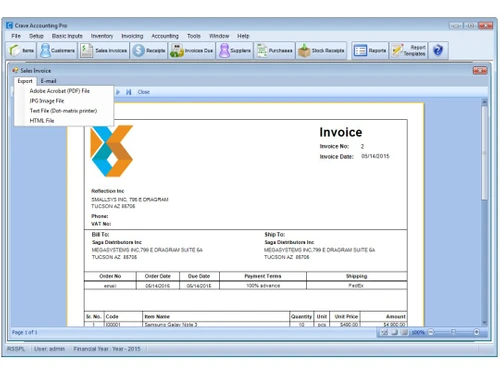Go to next page arrow in preview toolbar

118,92
